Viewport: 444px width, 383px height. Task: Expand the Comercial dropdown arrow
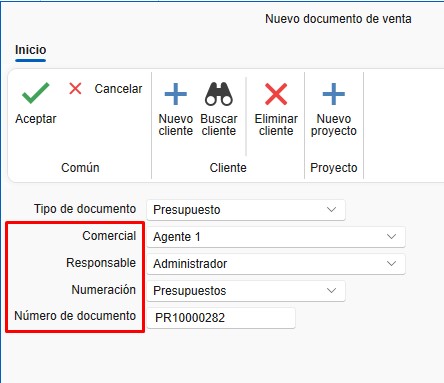tap(391, 237)
